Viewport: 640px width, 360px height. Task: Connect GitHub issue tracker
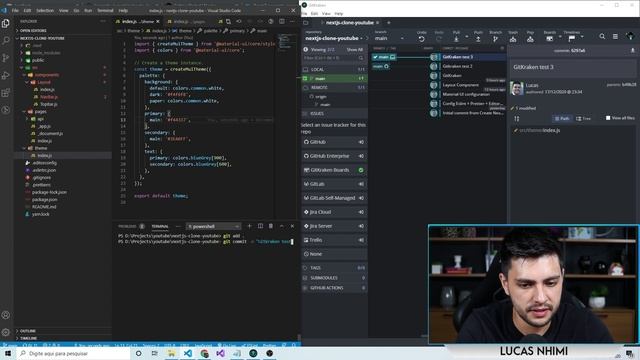[334, 142]
